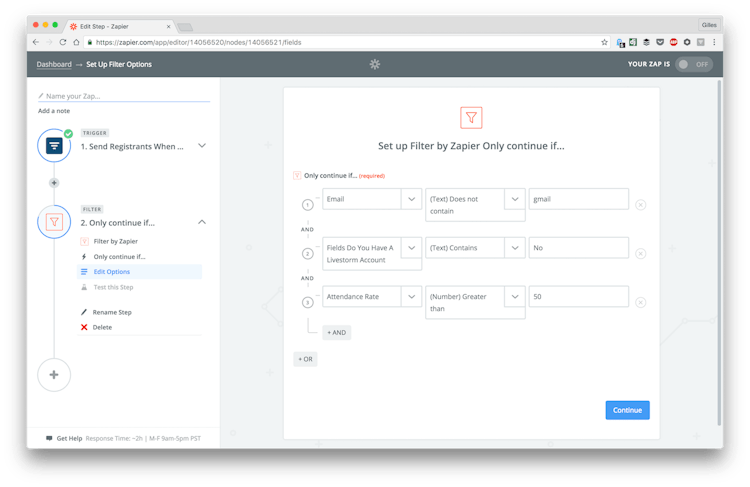Select 'Rename Step' in sidebar

click(x=112, y=312)
